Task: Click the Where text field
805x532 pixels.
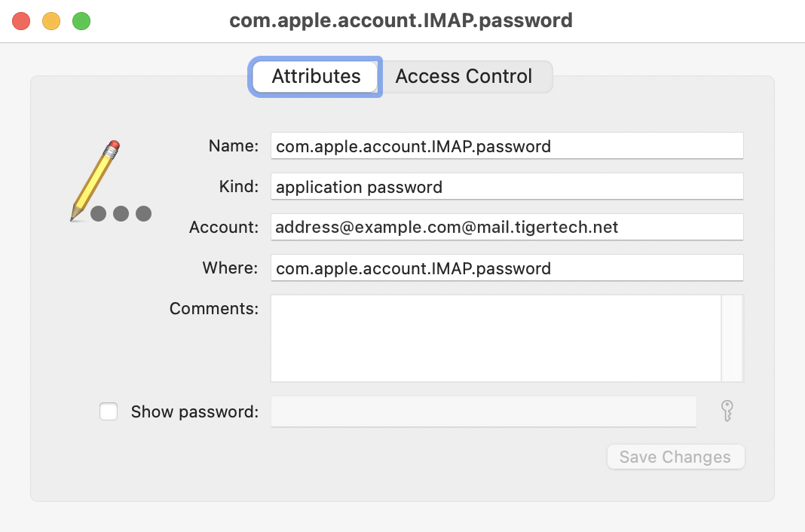Action: click(x=507, y=268)
